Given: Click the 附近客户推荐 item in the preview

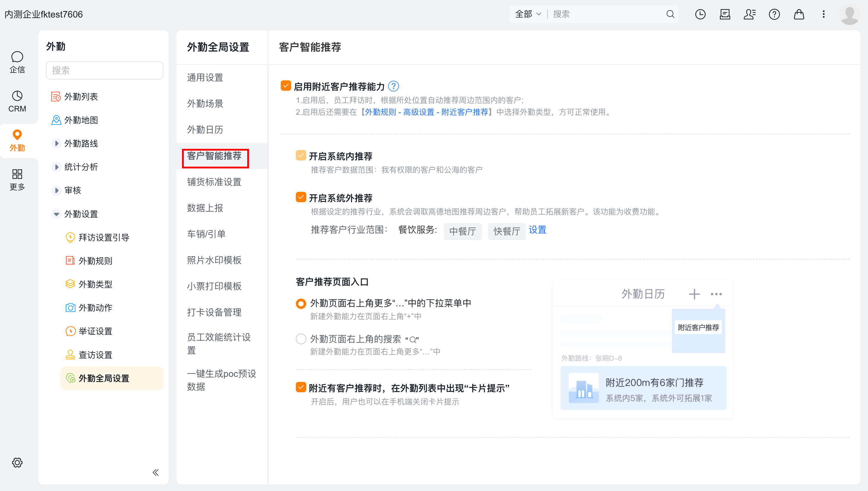Looking at the screenshot, I should pos(698,327).
